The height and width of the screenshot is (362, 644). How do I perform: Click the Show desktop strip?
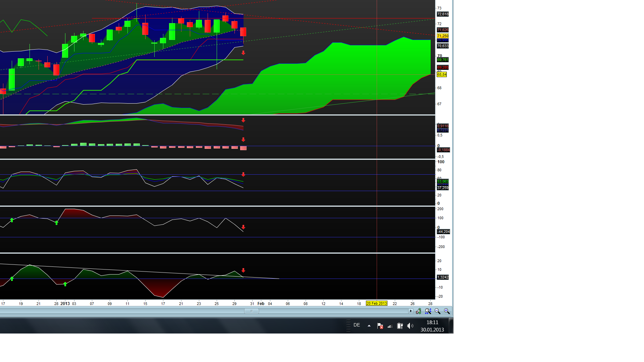click(x=451, y=326)
